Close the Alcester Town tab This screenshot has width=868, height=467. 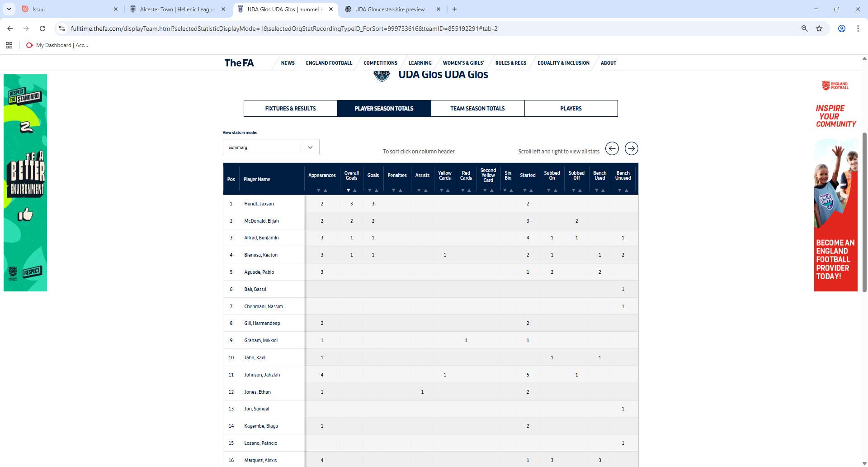[223, 9]
